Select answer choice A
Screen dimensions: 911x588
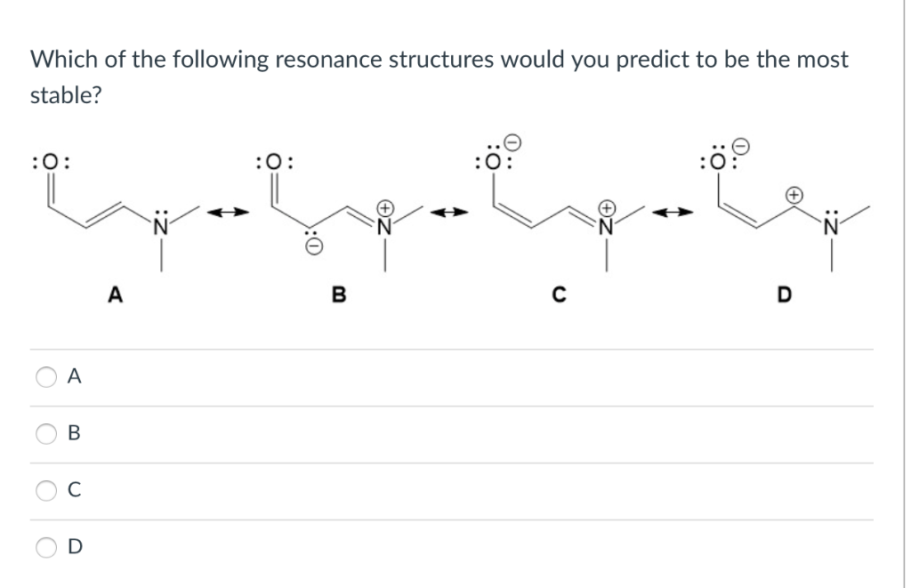point(44,377)
